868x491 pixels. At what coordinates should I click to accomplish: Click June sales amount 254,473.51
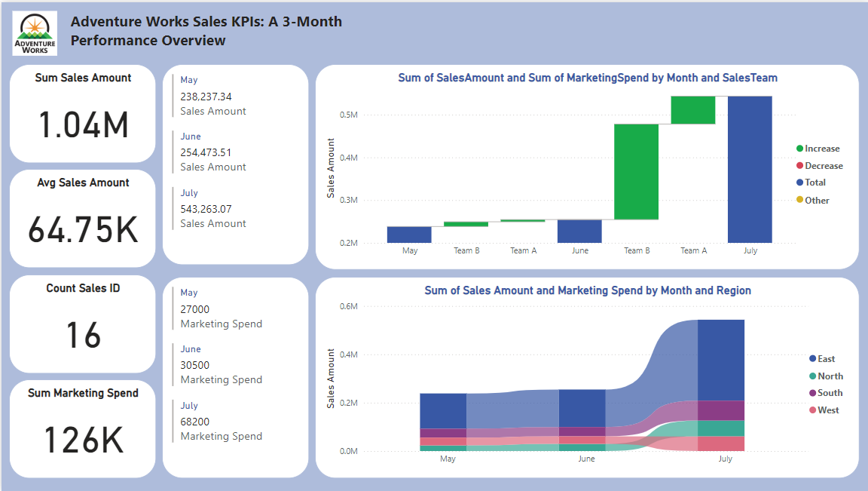pos(206,152)
